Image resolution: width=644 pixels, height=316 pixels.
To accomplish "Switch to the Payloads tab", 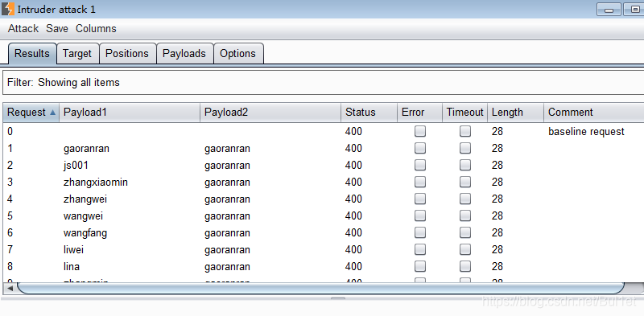I will pyautogui.click(x=184, y=54).
